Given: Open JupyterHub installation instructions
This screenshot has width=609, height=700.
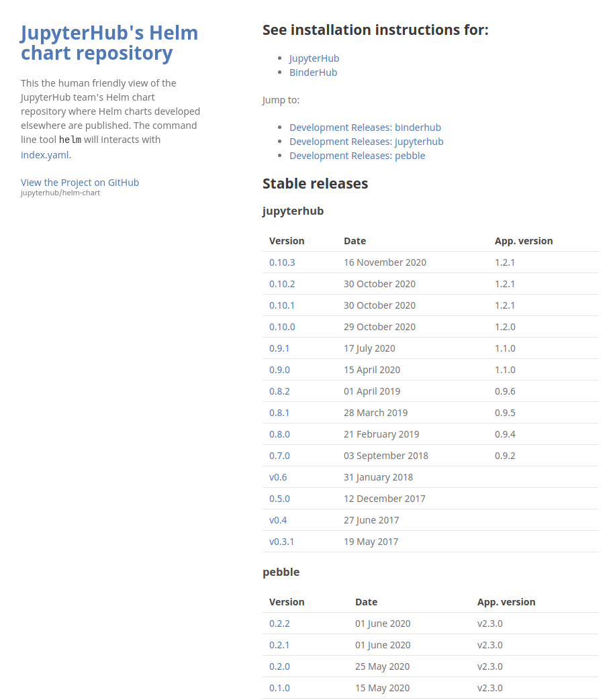Looking at the screenshot, I should [x=314, y=58].
